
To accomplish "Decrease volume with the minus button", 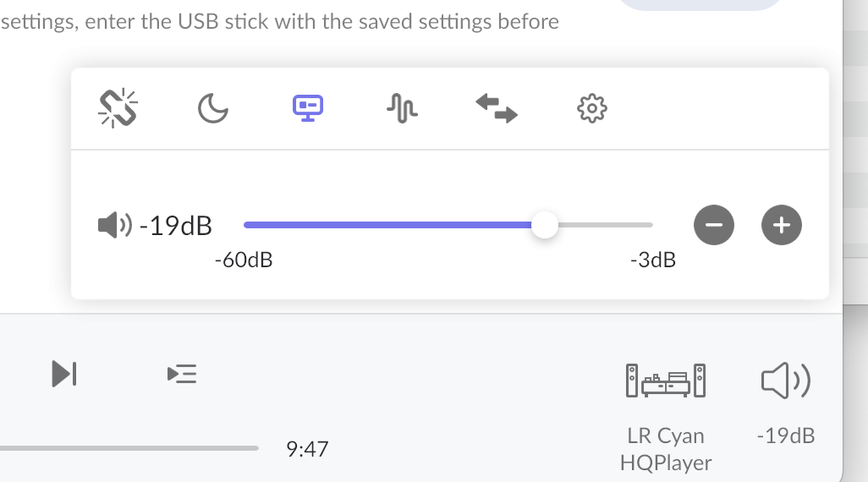I will [714, 225].
